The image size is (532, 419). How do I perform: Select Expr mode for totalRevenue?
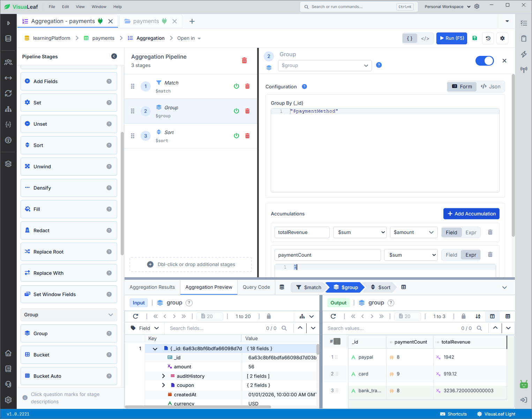[x=471, y=233]
